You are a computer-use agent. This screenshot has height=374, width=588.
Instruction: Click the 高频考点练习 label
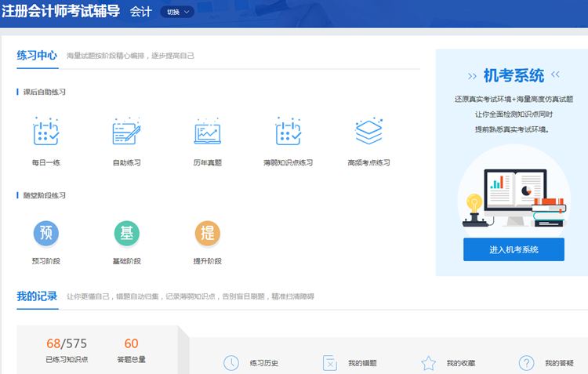(369, 162)
